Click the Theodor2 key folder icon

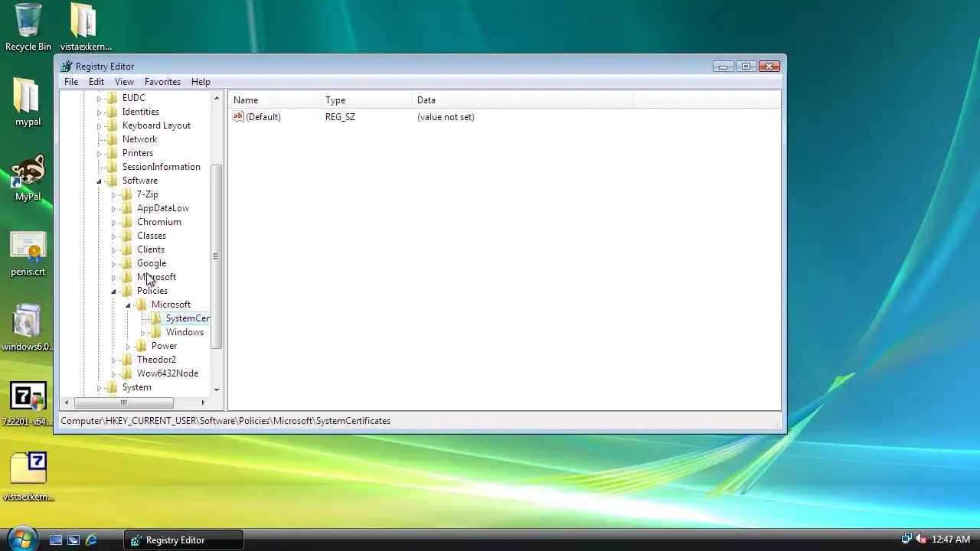click(127, 360)
